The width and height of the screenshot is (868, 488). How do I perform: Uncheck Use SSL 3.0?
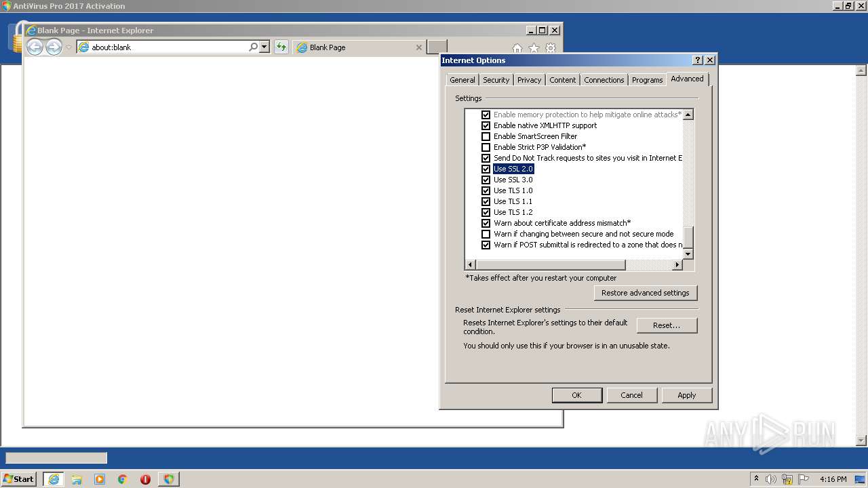[x=486, y=180]
